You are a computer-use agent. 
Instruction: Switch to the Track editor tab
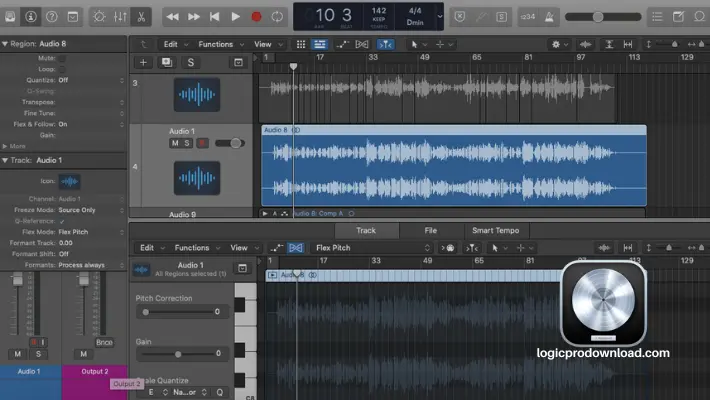click(x=366, y=231)
